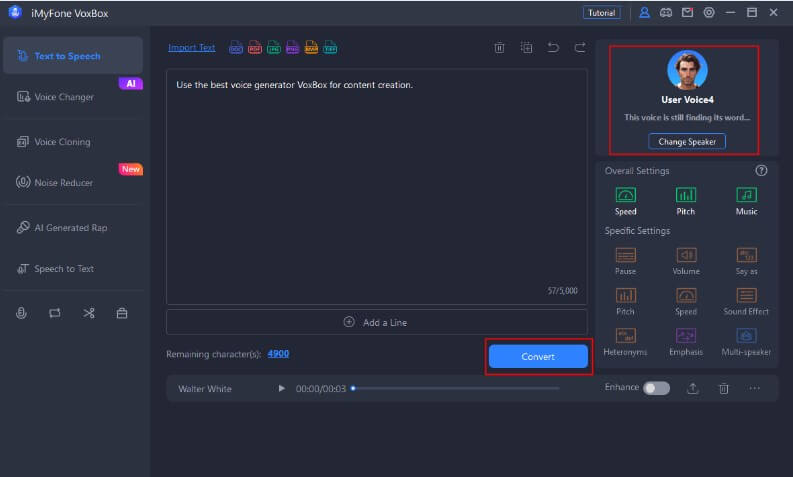Click inside the text editor with the VoxBox sentence
The height and width of the screenshot is (477, 793).
(x=377, y=187)
